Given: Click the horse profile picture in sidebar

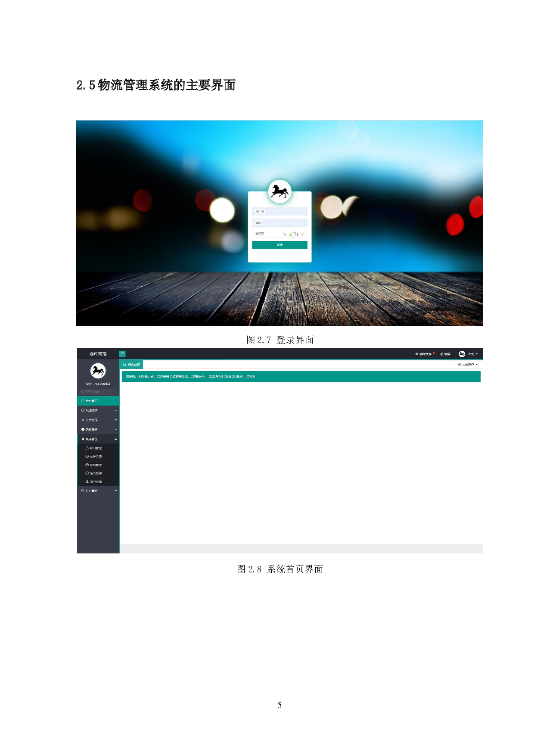Looking at the screenshot, I should tap(98, 371).
